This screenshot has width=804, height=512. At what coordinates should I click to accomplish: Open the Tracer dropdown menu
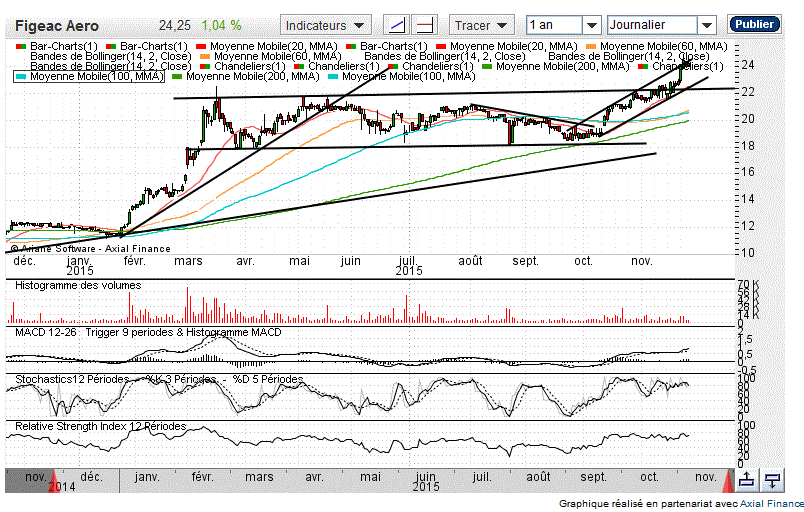pyautogui.click(x=481, y=25)
